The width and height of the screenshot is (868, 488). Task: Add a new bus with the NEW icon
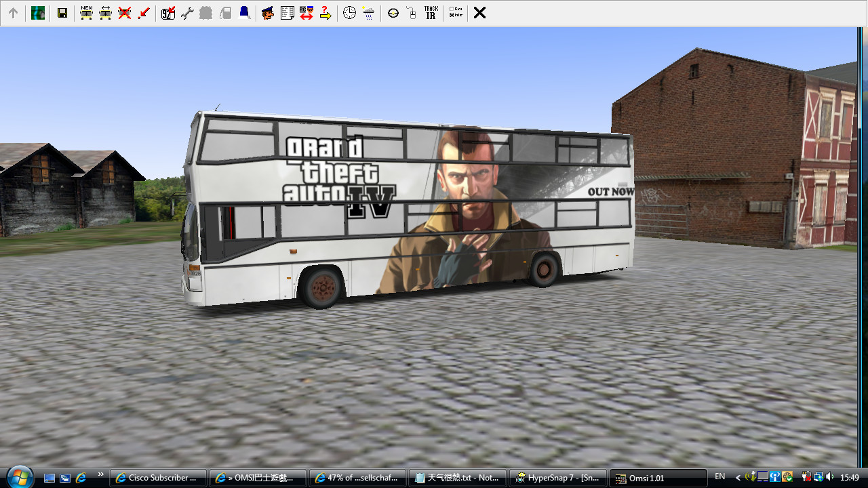point(86,13)
